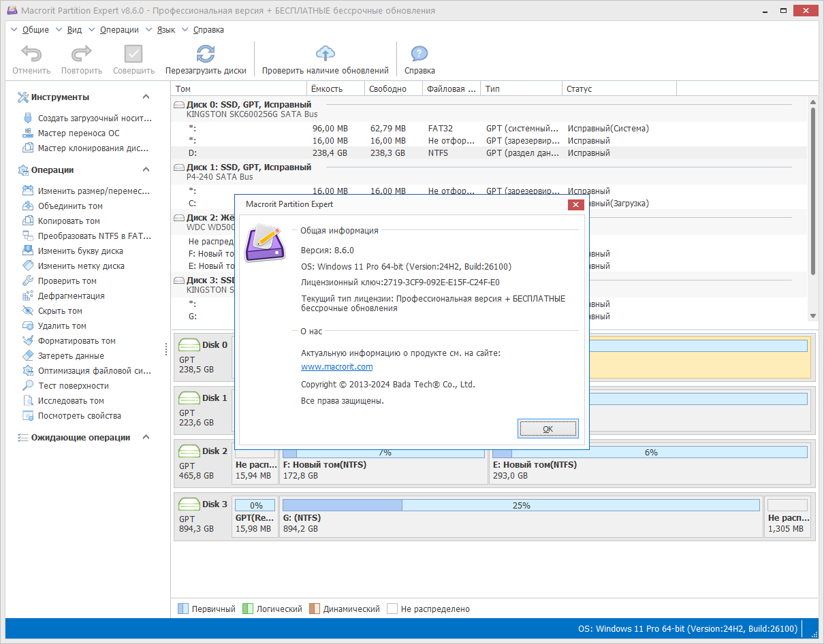
Task: Select unallocated 1,305 MB block on Disk 3
Action: click(x=788, y=516)
